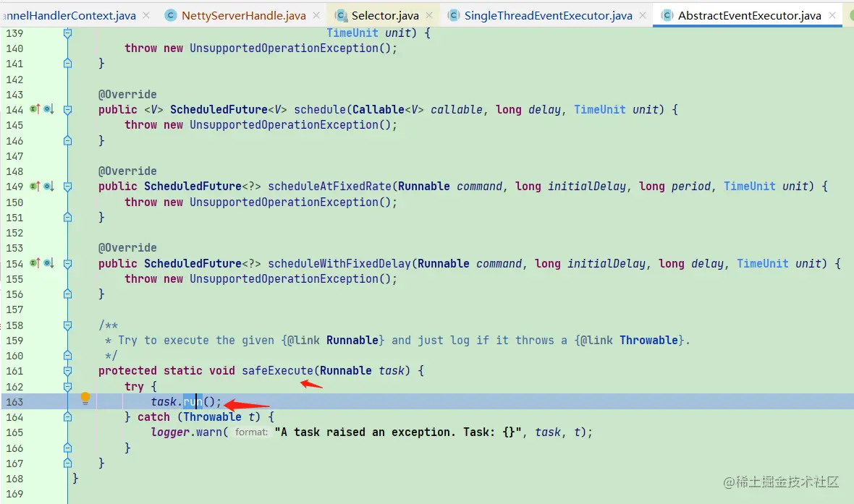Switch to the SingleThreadEventExecutor.java tab
Image resolution: width=854 pixels, height=504 pixels.
549,16
